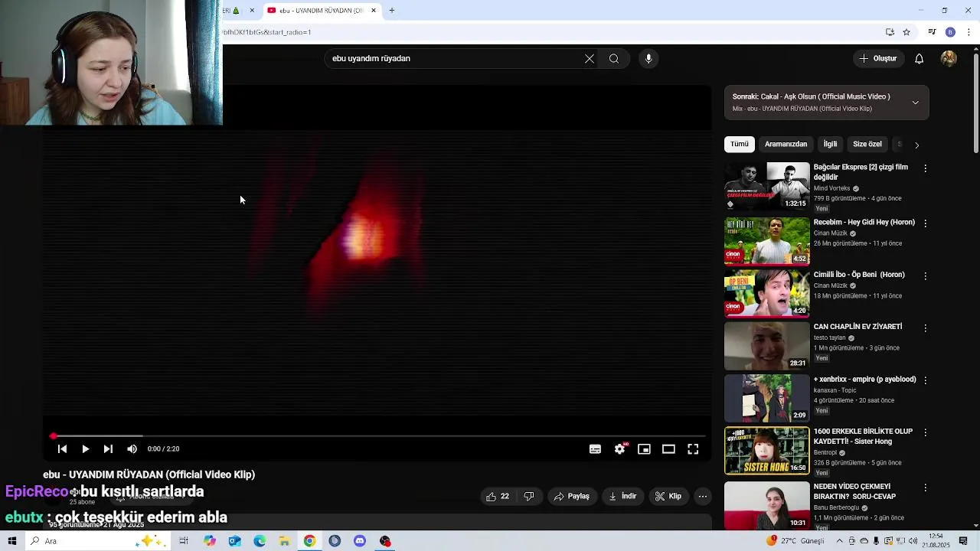Switch to theater mode view
The height and width of the screenshot is (551, 980).
[x=668, y=449]
